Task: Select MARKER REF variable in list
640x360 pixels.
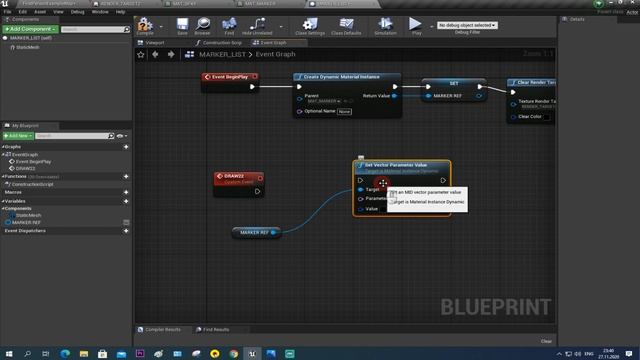Action: (26, 222)
